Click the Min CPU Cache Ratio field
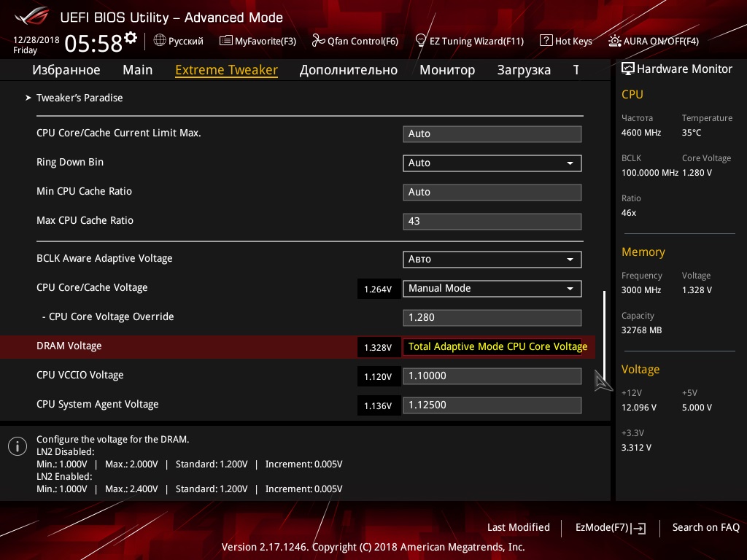 [x=492, y=192]
